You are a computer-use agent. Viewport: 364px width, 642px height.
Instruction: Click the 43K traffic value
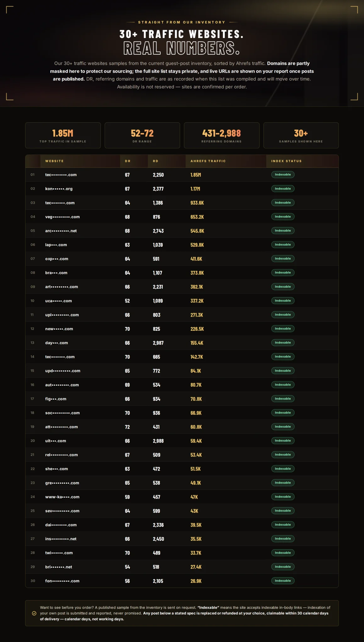[x=194, y=511]
